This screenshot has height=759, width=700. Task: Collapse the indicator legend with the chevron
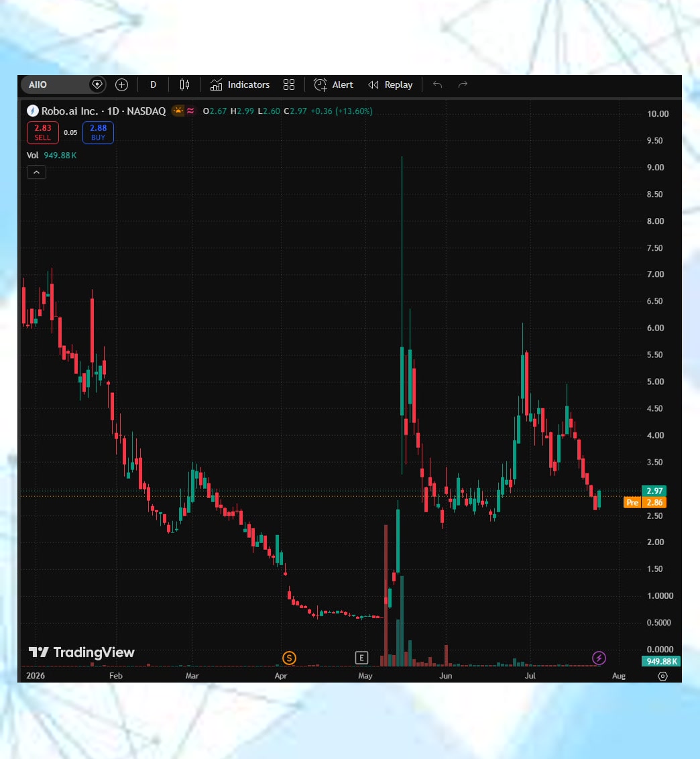coord(36,172)
